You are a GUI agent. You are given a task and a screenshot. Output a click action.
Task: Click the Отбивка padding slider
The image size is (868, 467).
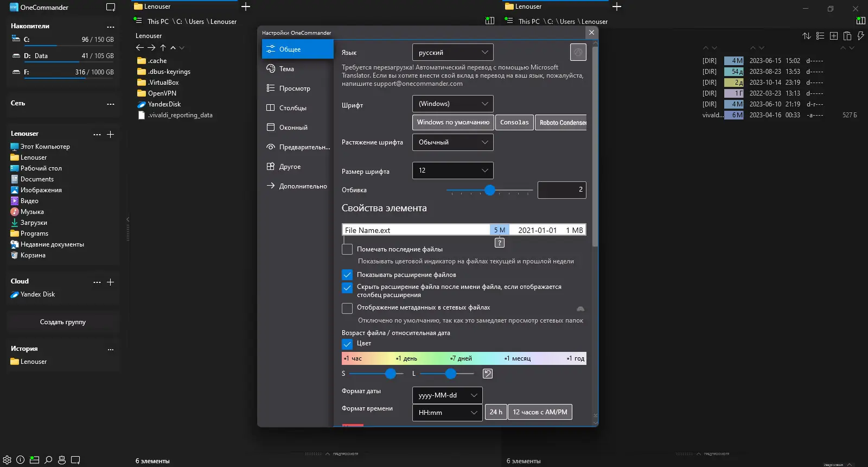pyautogui.click(x=489, y=190)
